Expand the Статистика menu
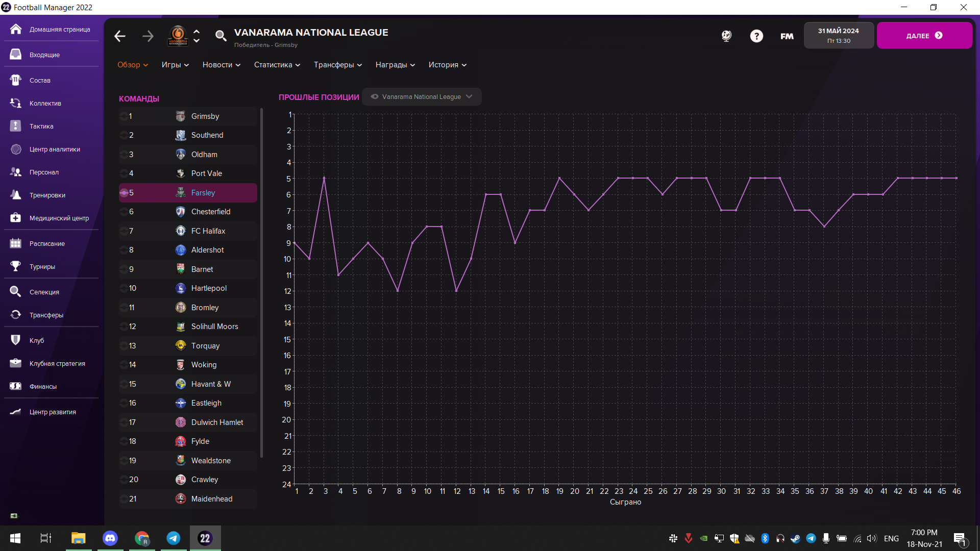 click(x=277, y=65)
